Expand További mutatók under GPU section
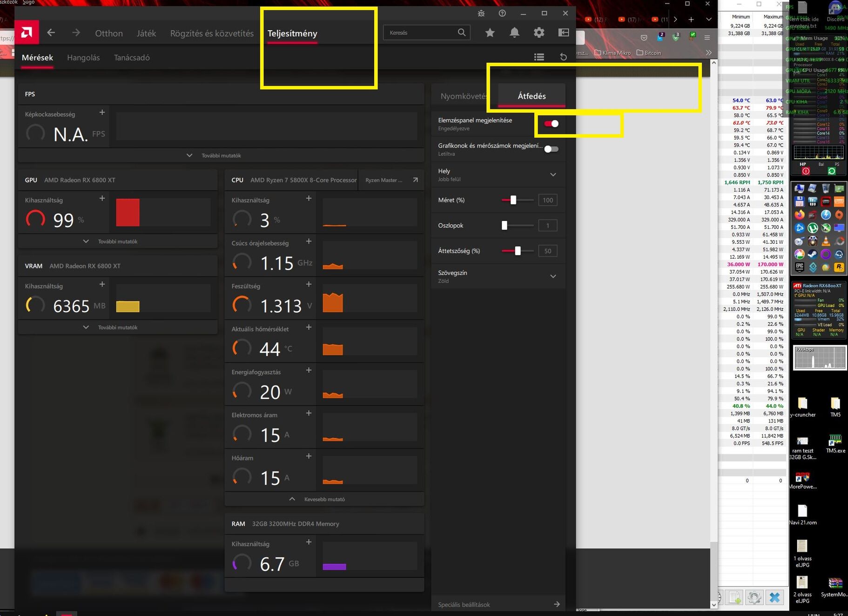Image resolution: width=848 pixels, height=616 pixels. [x=118, y=241]
